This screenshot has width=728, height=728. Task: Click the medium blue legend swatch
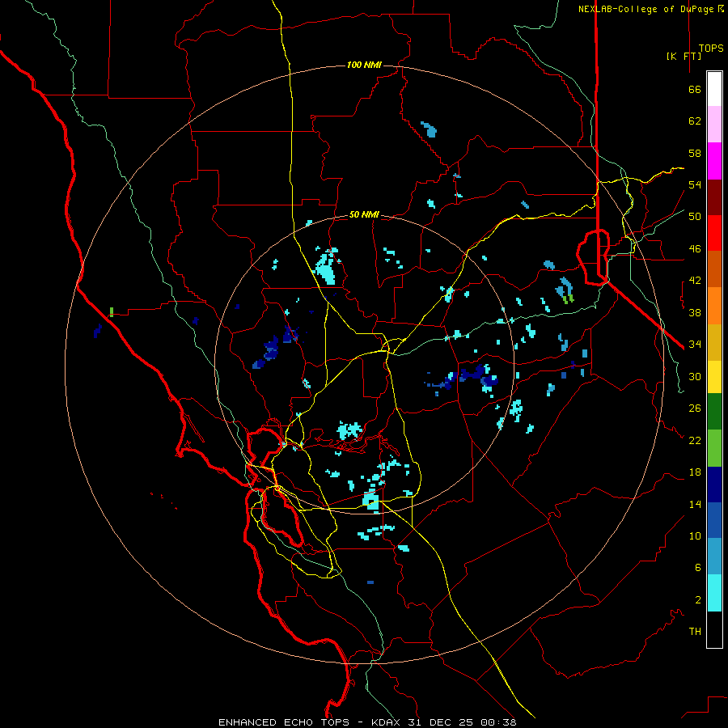point(714,520)
